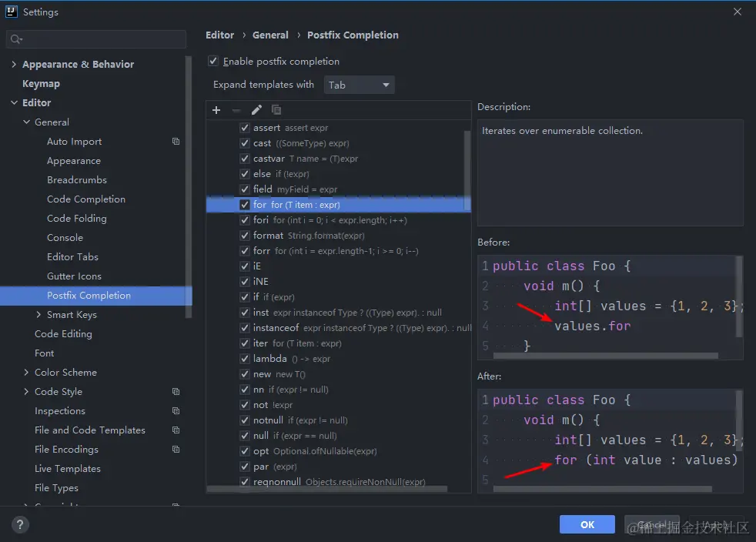The width and height of the screenshot is (756, 542).
Task: Click the help question mark icon
Action: [20, 524]
